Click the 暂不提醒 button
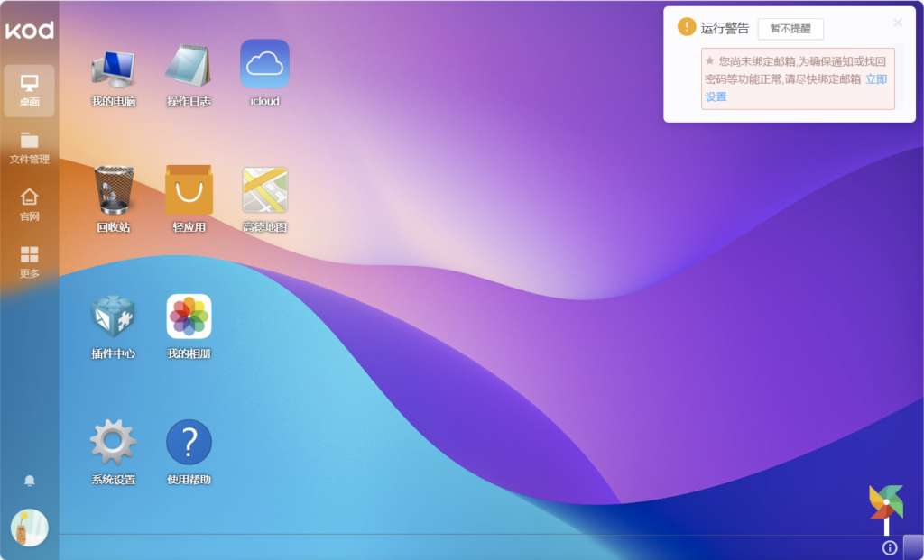Screen dimensions: 924x560 pos(790,28)
